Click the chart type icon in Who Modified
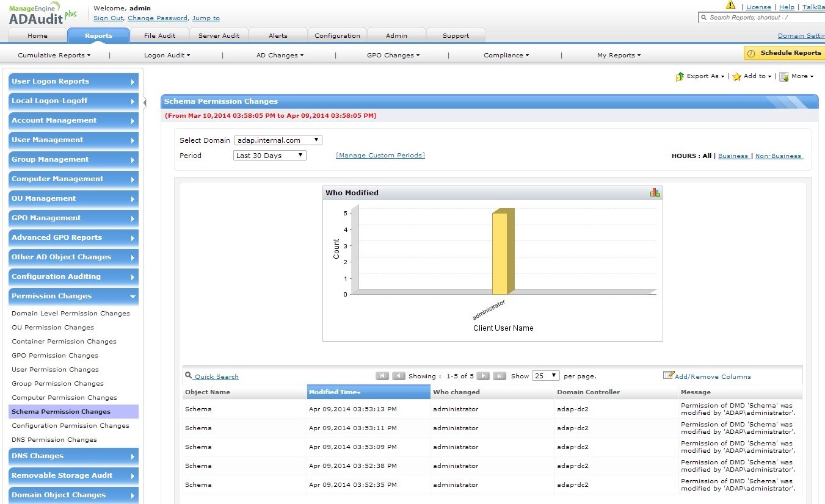825x504 pixels. click(655, 193)
